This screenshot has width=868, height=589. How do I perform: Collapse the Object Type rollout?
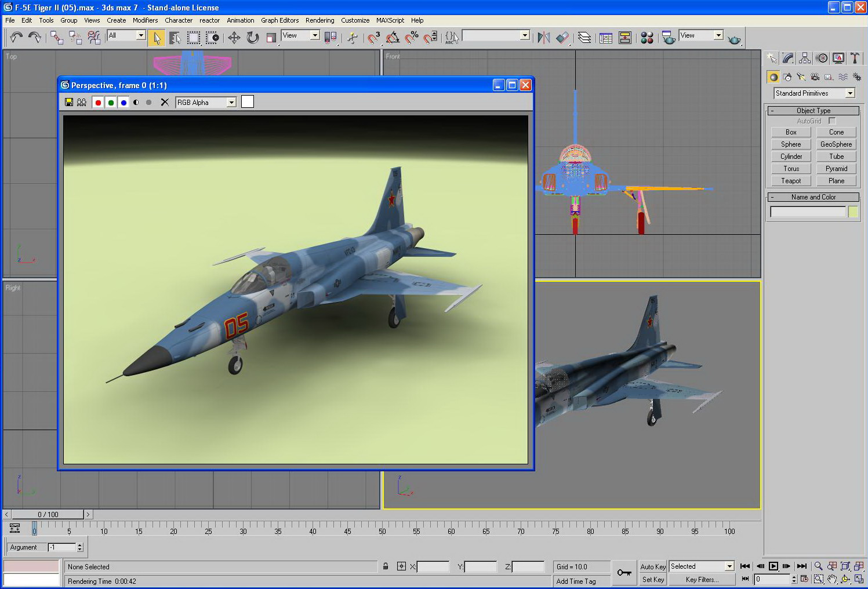click(813, 110)
